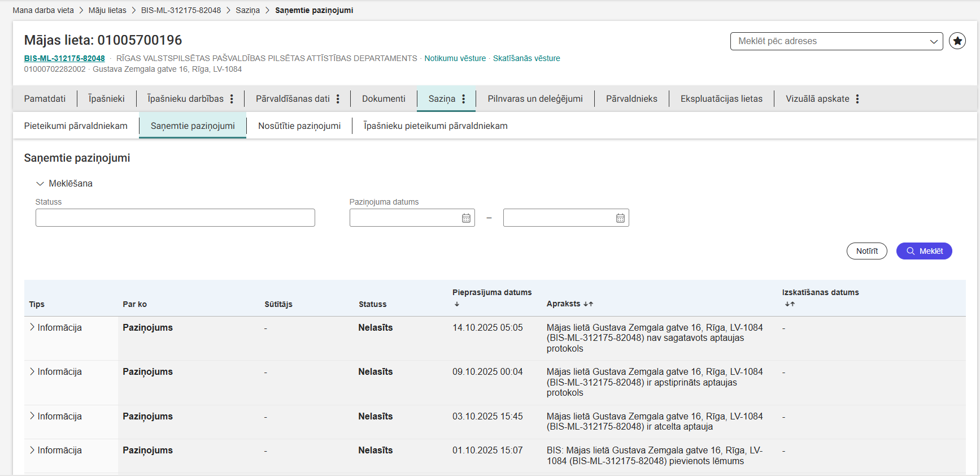Click the star favorite icon

point(957,41)
